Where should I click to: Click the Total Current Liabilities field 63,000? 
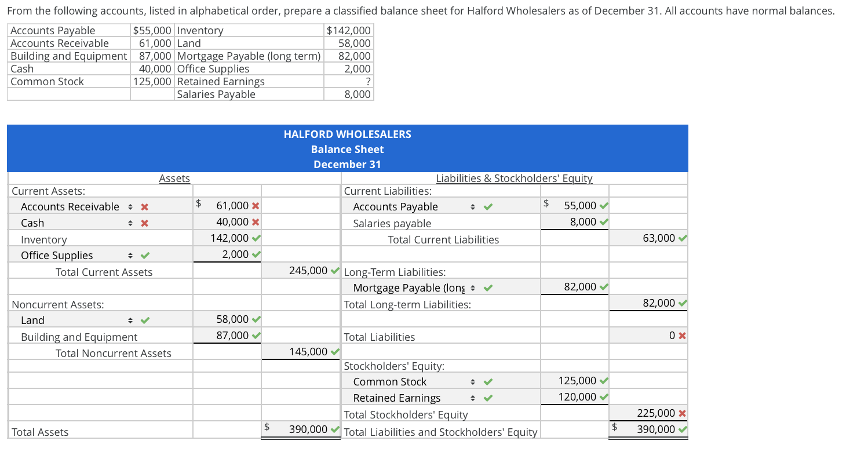point(648,238)
